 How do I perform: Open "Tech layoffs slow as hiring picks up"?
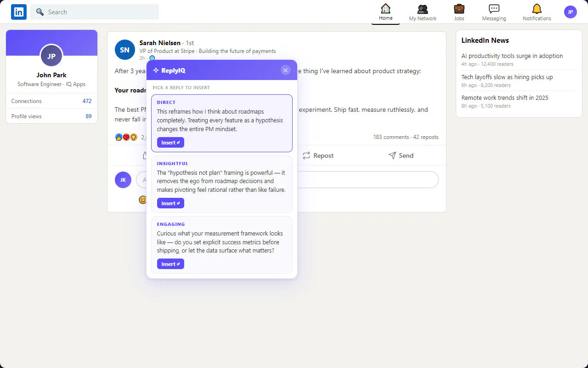[507, 77]
